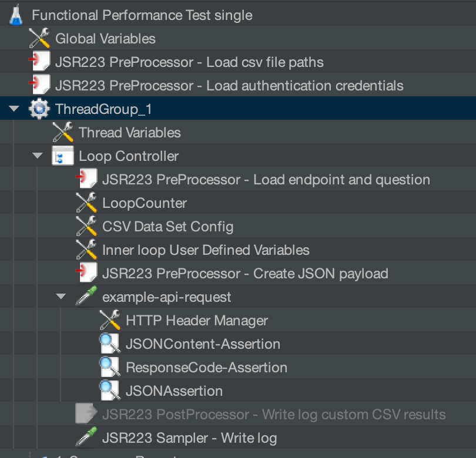The width and height of the screenshot is (476, 458).
Task: Select the LoopCounter element
Action: point(145,203)
